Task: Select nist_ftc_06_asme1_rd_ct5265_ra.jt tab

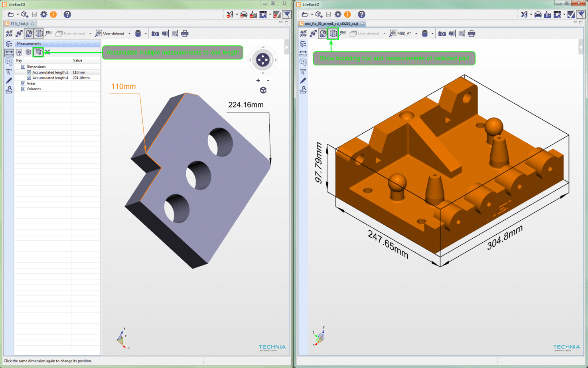Action: (331, 24)
